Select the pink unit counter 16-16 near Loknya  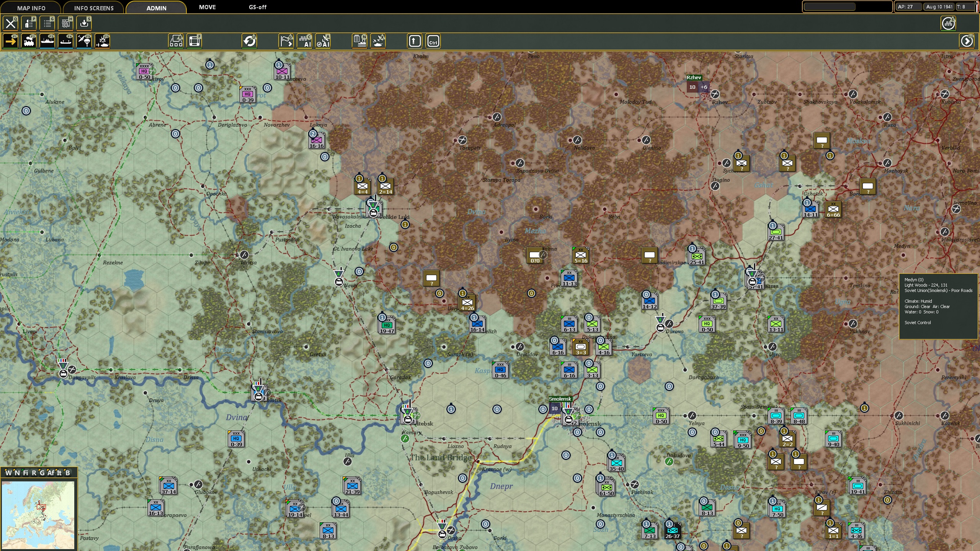[x=317, y=140]
